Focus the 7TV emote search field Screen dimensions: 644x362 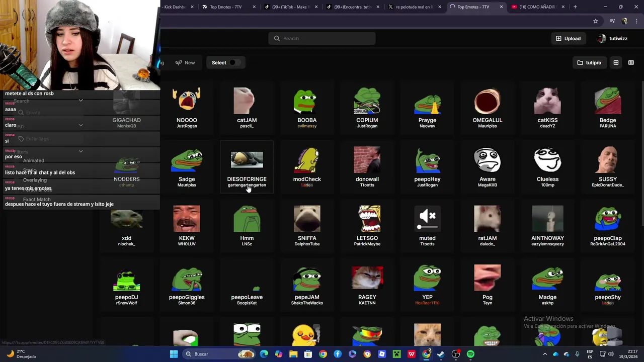322,38
